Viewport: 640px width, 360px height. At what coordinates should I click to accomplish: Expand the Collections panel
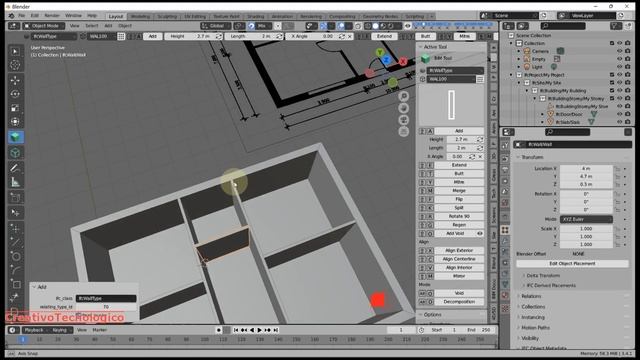pos(533,307)
